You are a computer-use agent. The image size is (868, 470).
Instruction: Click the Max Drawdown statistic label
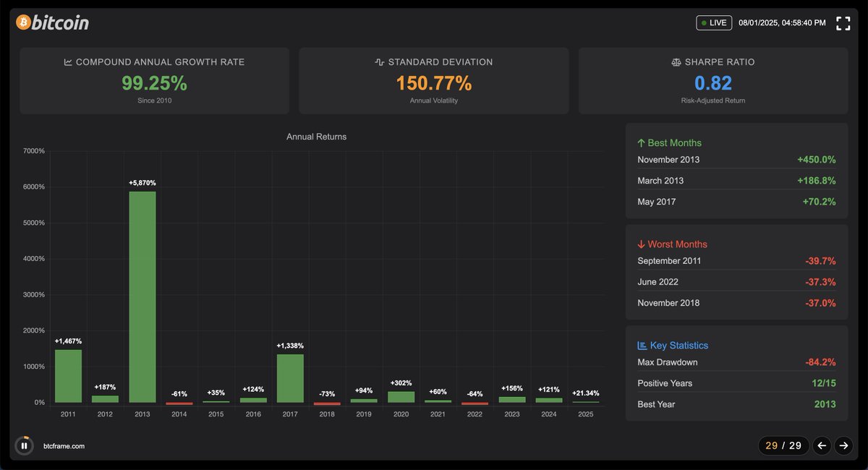pos(668,362)
